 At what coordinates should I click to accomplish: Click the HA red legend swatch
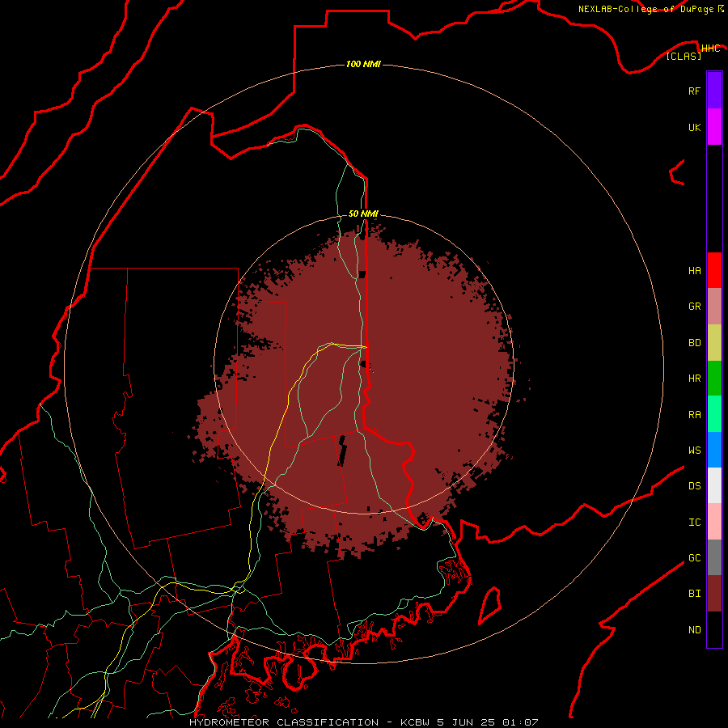(x=714, y=270)
